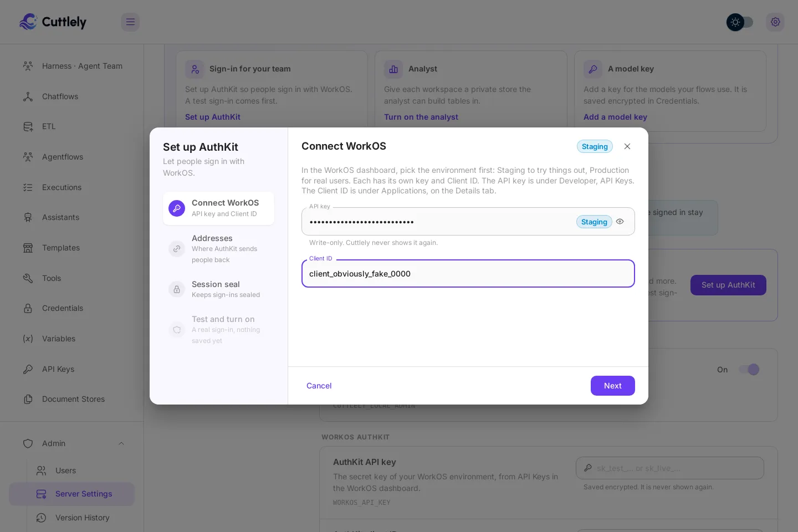Click the API Keys key icon
This screenshot has height=532, width=798.
click(28, 369)
